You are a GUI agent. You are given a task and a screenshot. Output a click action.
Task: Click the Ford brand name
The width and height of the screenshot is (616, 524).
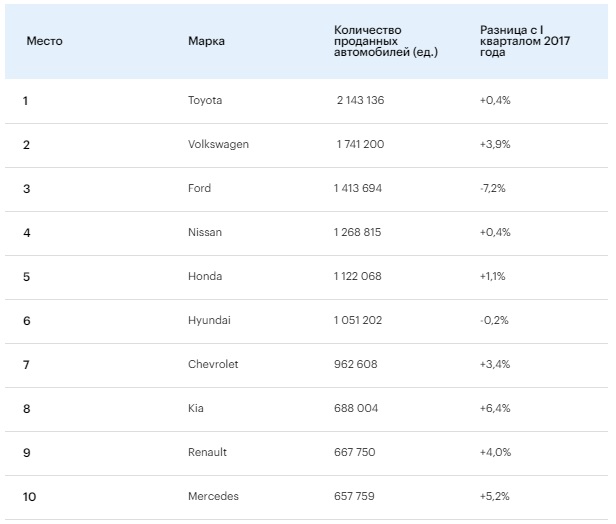point(200,188)
